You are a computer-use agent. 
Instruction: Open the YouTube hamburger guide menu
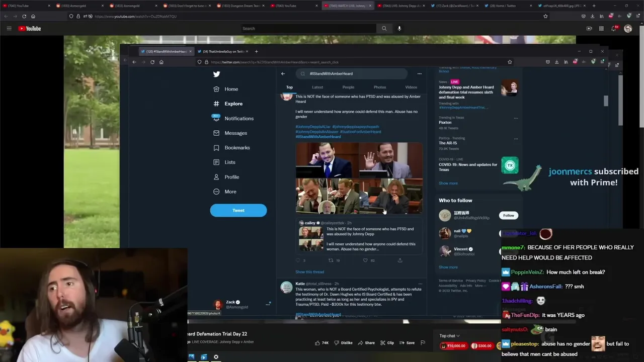[x=9, y=29]
